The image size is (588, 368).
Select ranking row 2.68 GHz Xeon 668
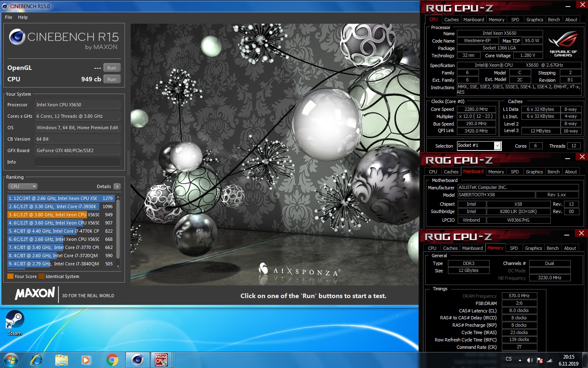click(61, 239)
